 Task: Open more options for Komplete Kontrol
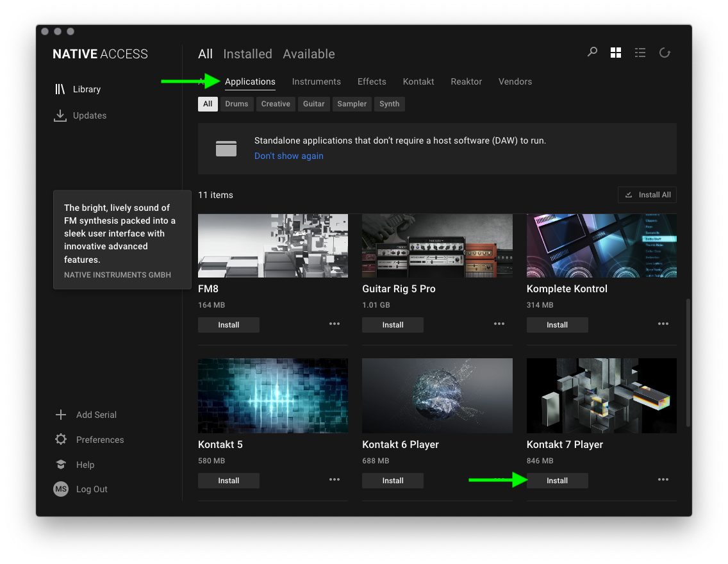pyautogui.click(x=663, y=324)
